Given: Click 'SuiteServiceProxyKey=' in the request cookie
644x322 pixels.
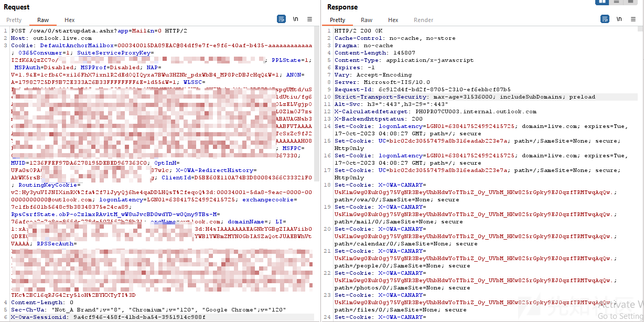Looking at the screenshot, I should click(x=115, y=53).
